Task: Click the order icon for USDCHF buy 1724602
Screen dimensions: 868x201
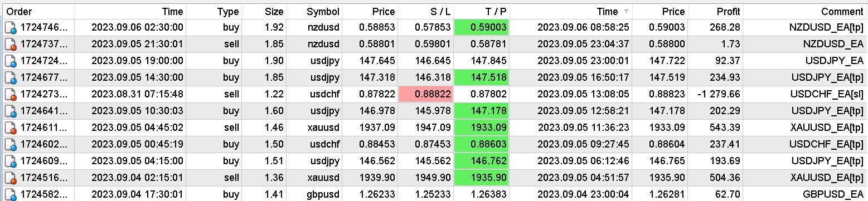Action: [x=11, y=144]
